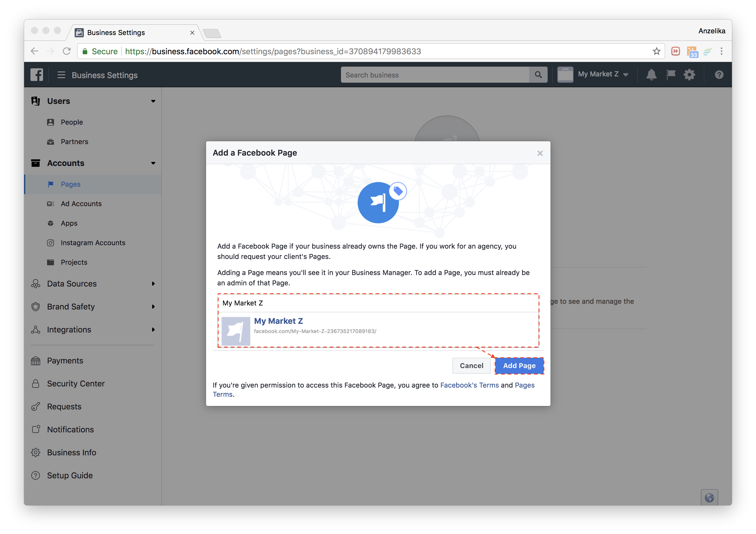Click the Anzelika profile name
This screenshot has height=534, width=756.
712,31
